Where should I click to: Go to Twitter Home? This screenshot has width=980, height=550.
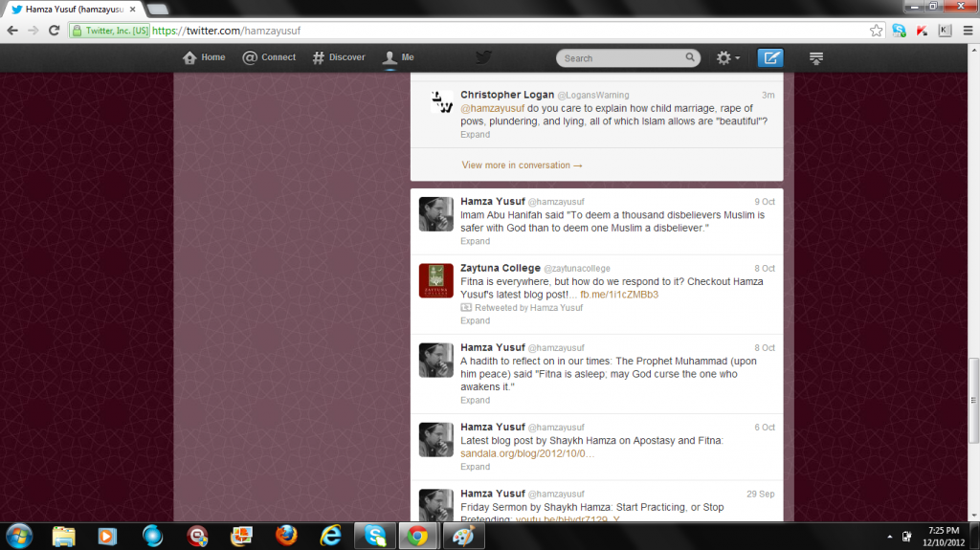(x=204, y=57)
